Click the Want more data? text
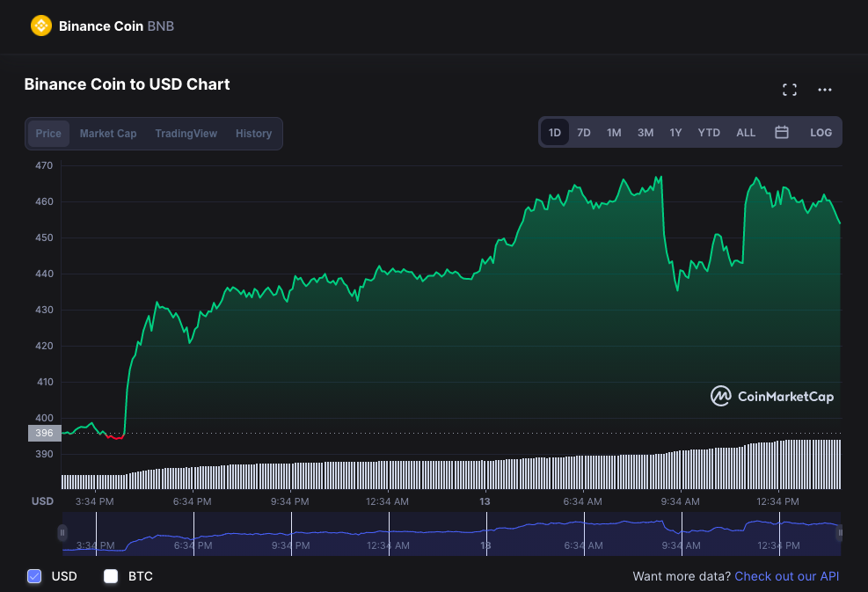Viewport: 868px width, 592px height. tap(682, 576)
